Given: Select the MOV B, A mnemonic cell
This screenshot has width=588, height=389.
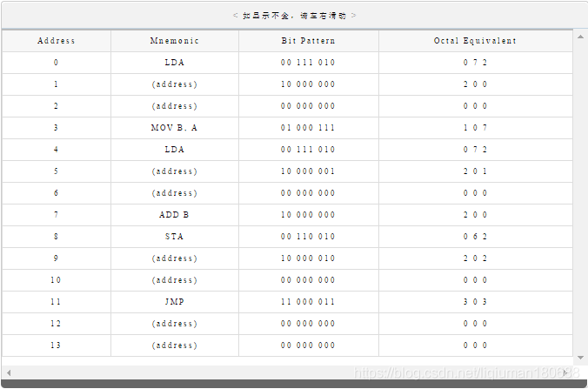Looking at the screenshot, I should point(175,128).
